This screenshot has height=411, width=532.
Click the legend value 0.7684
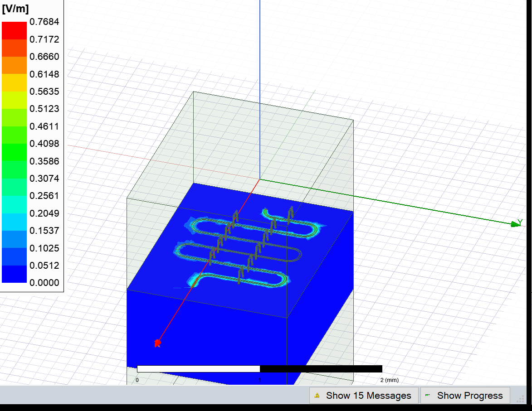point(44,22)
